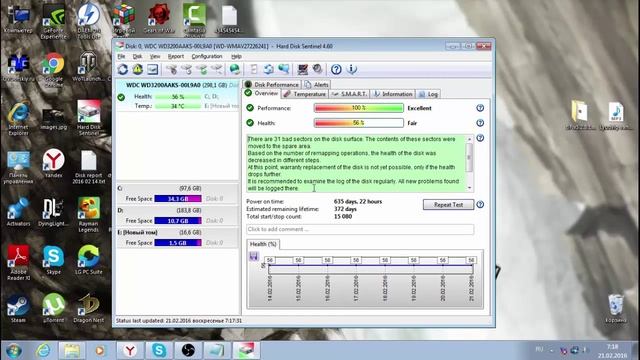This screenshot has height=360, width=640.
Task: Click the up arrow of the status text scrollbar
Action: click(x=469, y=139)
